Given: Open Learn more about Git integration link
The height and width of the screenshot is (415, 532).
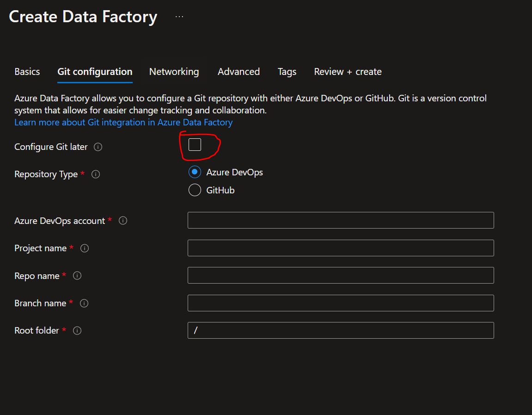Looking at the screenshot, I should [123, 122].
